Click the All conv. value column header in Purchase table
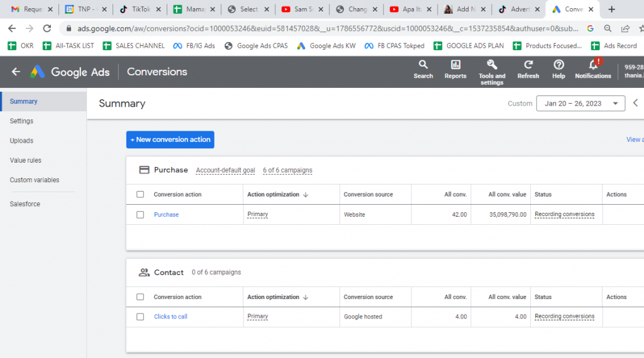The width and height of the screenshot is (644, 358). [507, 194]
